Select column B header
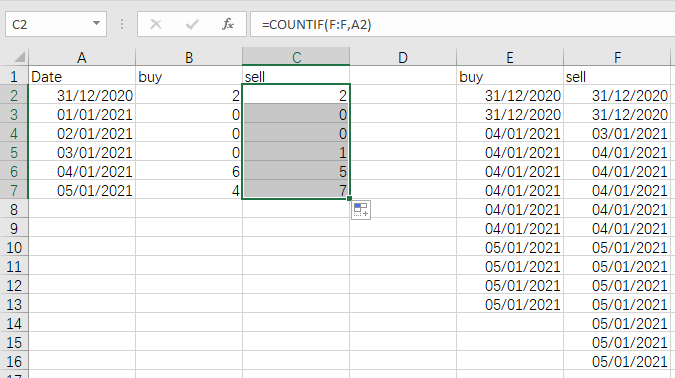 click(189, 57)
